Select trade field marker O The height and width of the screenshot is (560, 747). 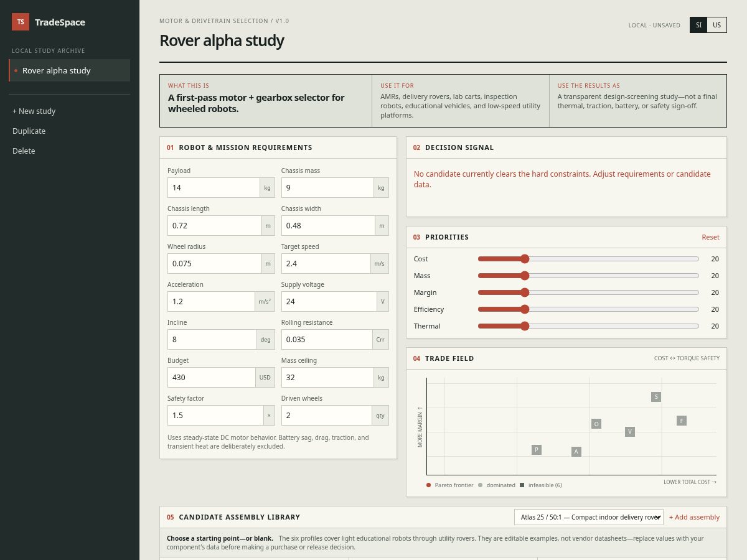click(x=596, y=424)
